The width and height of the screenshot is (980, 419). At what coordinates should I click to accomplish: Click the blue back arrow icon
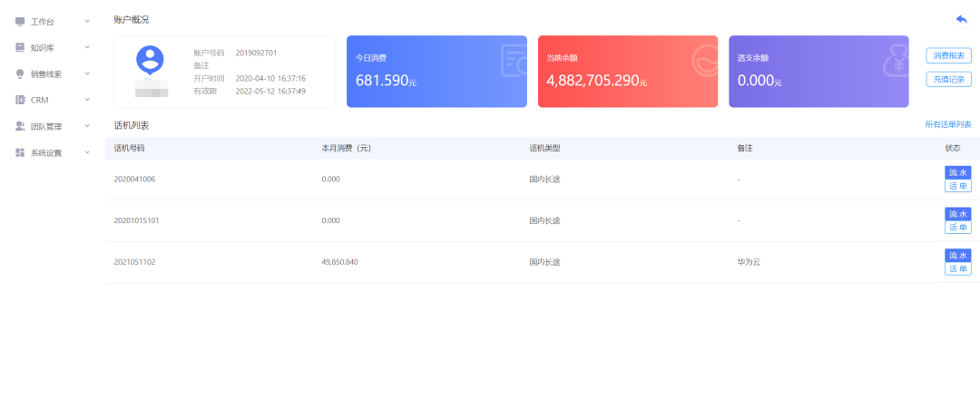pos(961,20)
